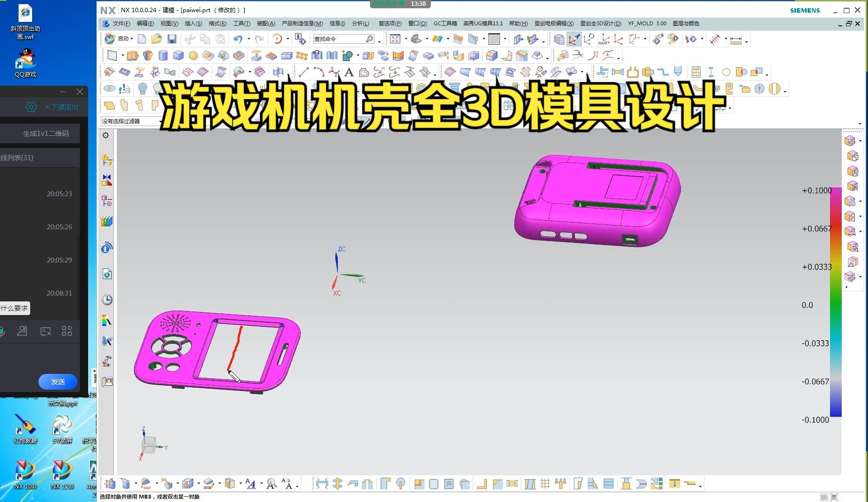868x502 pixels.
Task: Select the Extrude tool
Action: pos(132,56)
